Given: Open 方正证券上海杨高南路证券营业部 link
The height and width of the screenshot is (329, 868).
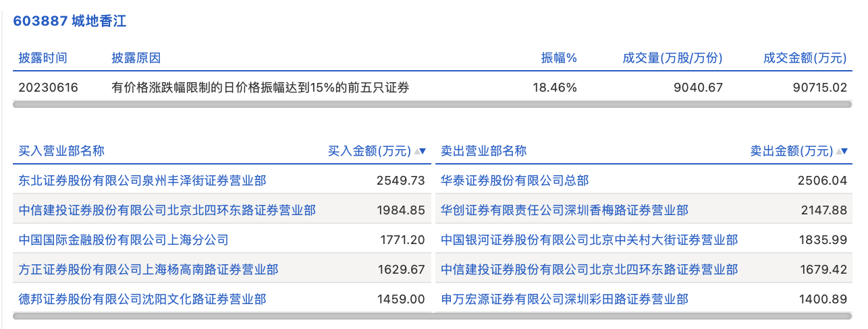Looking at the screenshot, I should (x=148, y=270).
